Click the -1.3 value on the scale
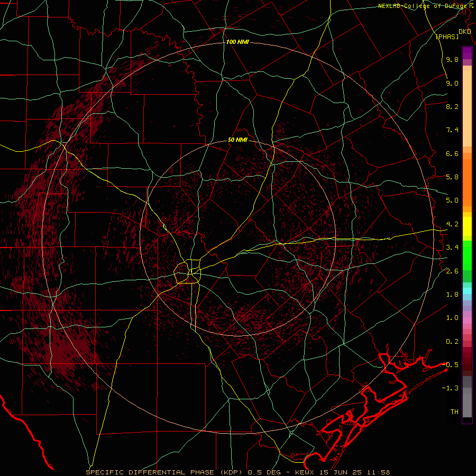The width and height of the screenshot is (476, 476). (x=451, y=388)
